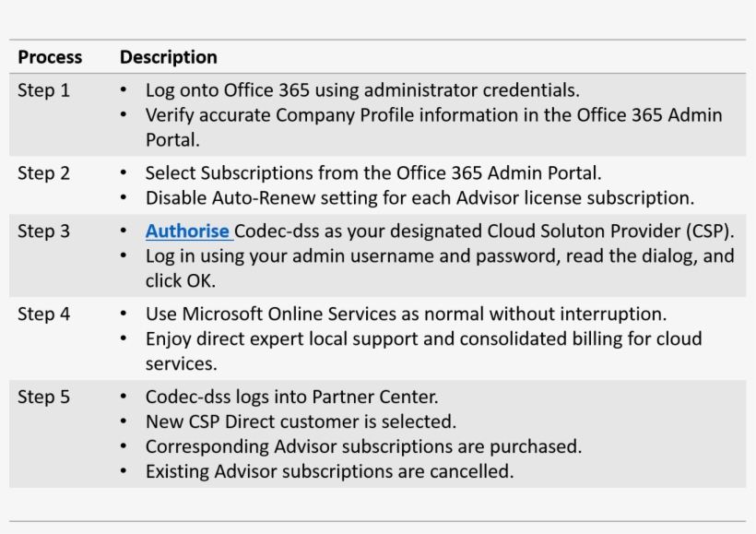Click the 'Log onto Office 365' bullet text
The image size is (756, 534).
pos(362,90)
